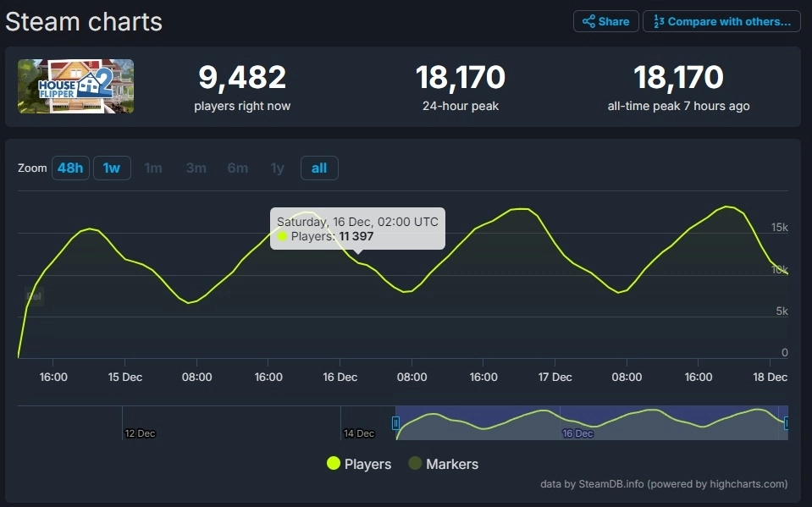Screen dimensions: 812x507
Task: Click the share icon in the Share button
Action: 588,21
